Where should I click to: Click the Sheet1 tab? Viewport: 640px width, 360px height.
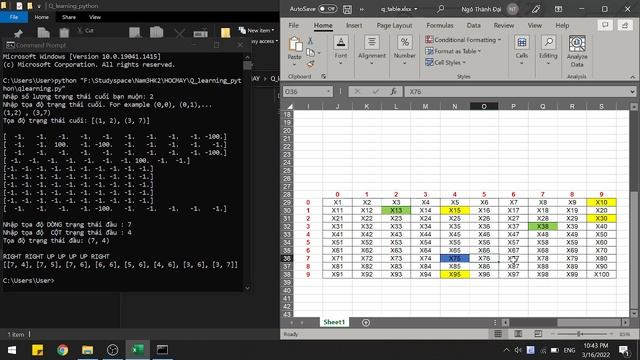pyautogui.click(x=334, y=322)
